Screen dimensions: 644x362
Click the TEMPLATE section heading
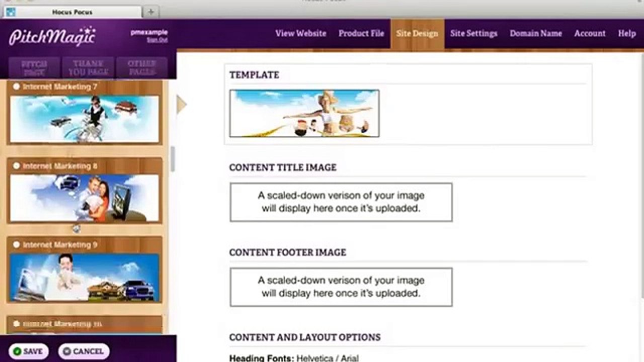pos(254,75)
